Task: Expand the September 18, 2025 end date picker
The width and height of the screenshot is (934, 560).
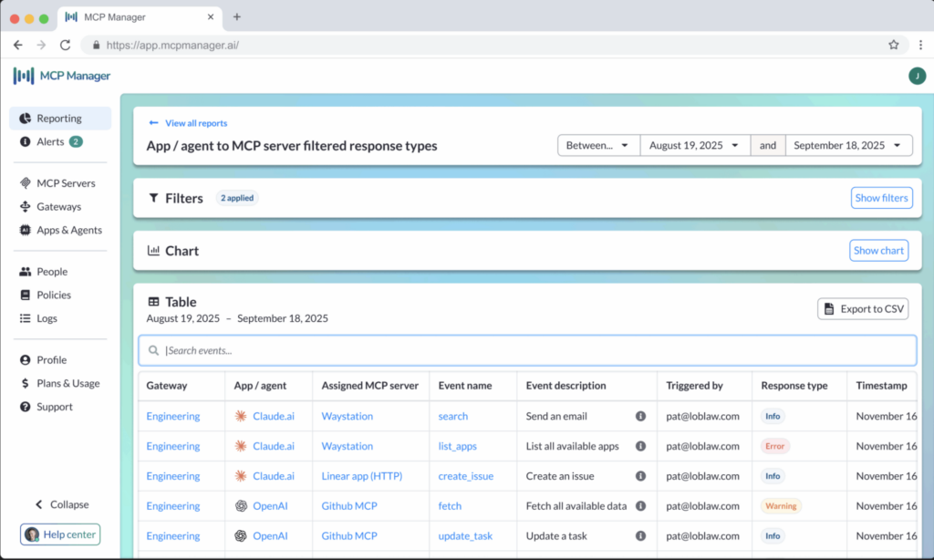Action: (847, 145)
